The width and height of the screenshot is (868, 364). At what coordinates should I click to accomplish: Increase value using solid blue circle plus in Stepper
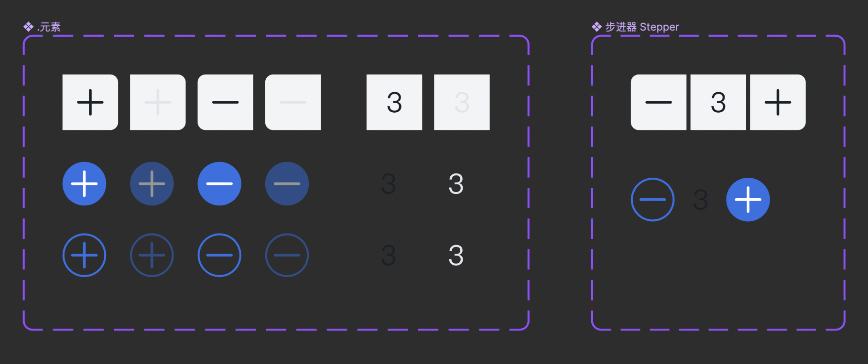coord(748,200)
